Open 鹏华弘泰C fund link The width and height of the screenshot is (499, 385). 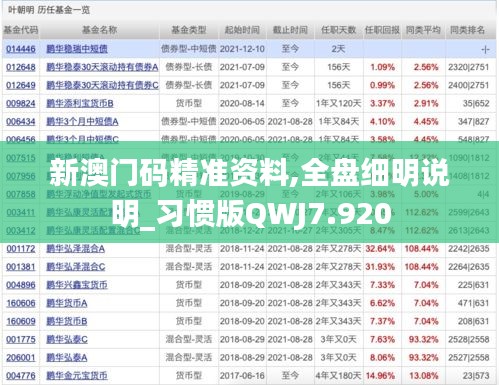point(67,340)
